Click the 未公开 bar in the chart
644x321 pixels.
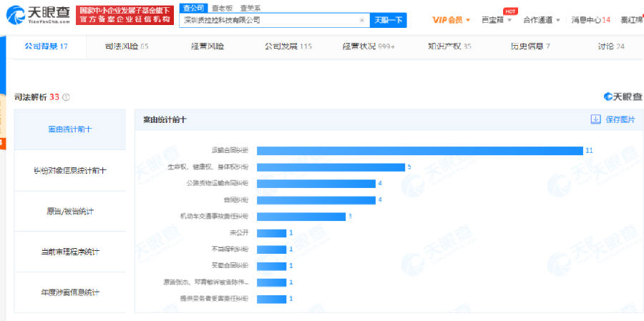pyautogui.click(x=271, y=233)
